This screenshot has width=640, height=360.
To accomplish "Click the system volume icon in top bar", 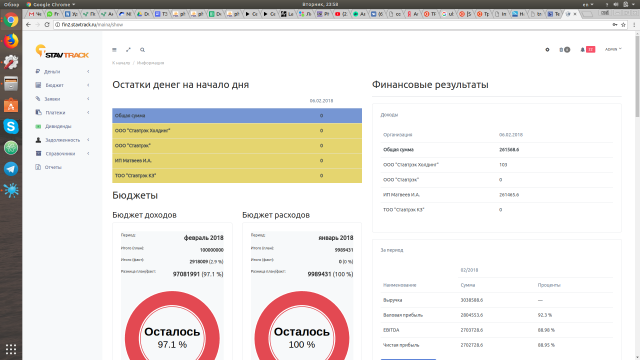I will coord(616,4).
